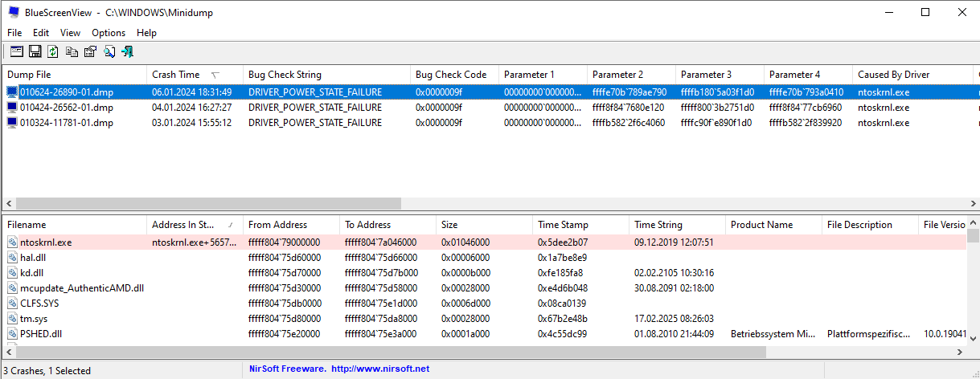
Task: Click crash time 03.01.2024 15:55:12
Action: tap(191, 123)
